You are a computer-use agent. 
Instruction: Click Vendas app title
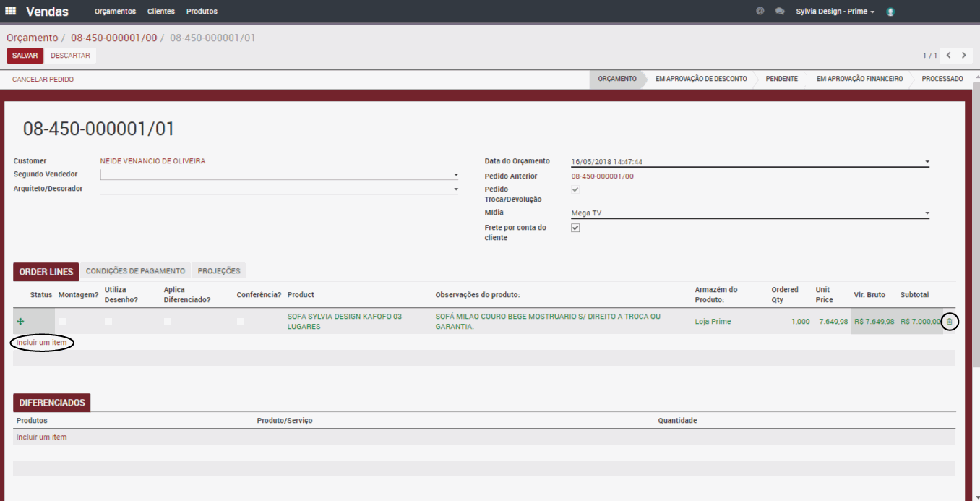coord(47,12)
